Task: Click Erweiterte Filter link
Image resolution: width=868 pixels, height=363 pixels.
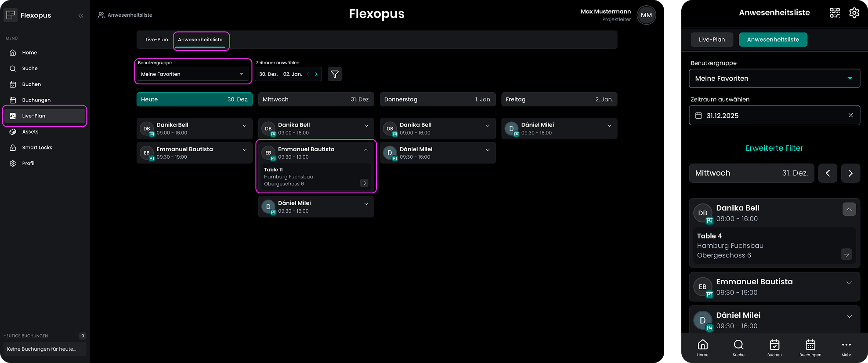Action: [774, 148]
